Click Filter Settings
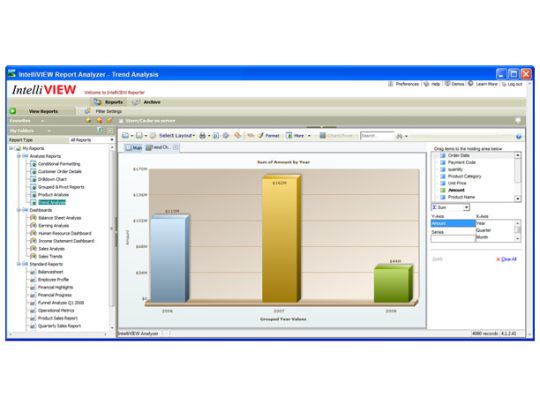The image size is (540, 405). [108, 111]
